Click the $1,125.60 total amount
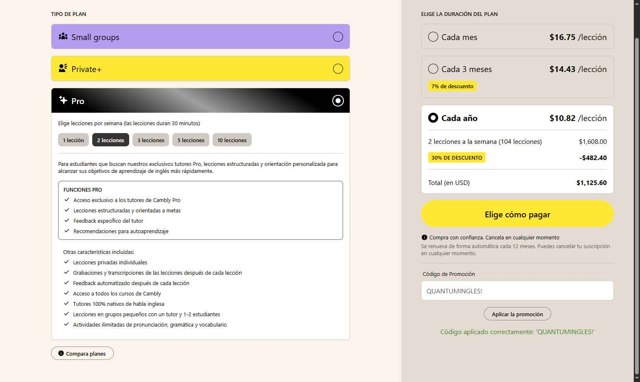Viewport: 640px width, 382px height. point(591,182)
